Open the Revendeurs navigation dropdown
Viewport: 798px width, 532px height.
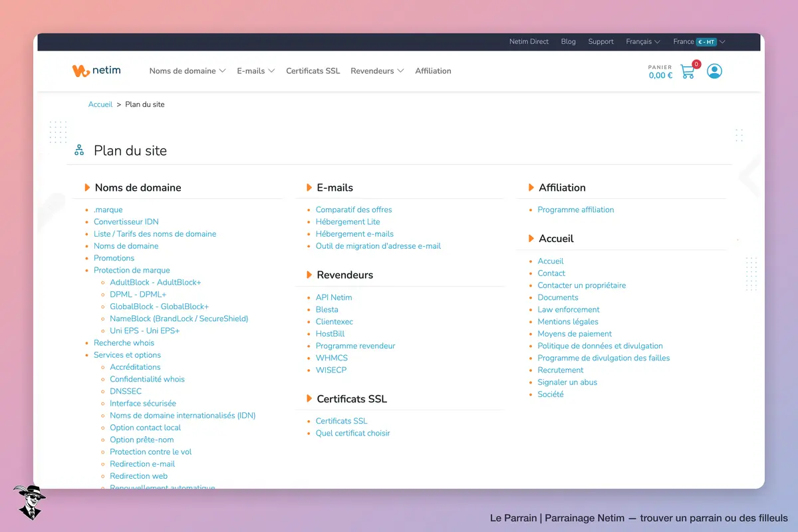point(377,71)
